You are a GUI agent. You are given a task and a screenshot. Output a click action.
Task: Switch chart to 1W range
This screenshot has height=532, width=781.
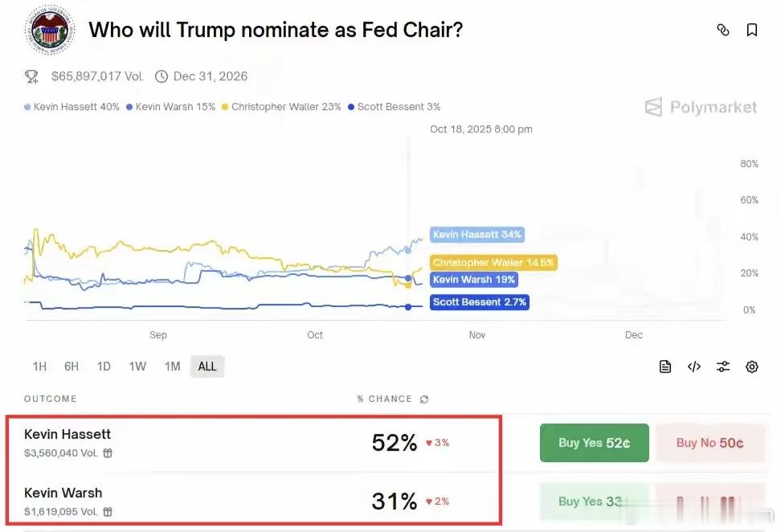click(x=137, y=366)
